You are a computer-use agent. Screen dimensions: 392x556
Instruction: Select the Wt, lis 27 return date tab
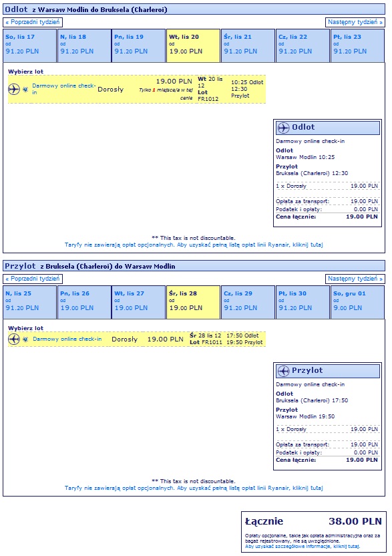[x=139, y=303]
